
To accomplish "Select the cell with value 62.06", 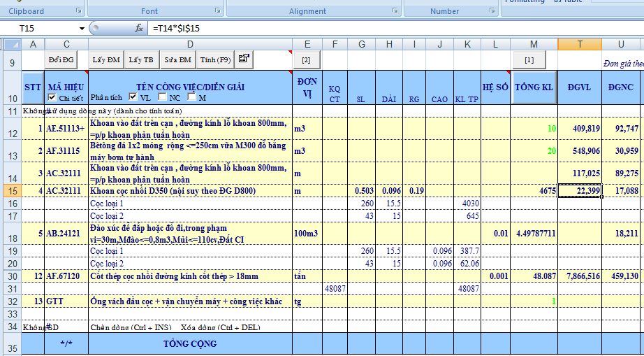I will pyautogui.click(x=467, y=264).
